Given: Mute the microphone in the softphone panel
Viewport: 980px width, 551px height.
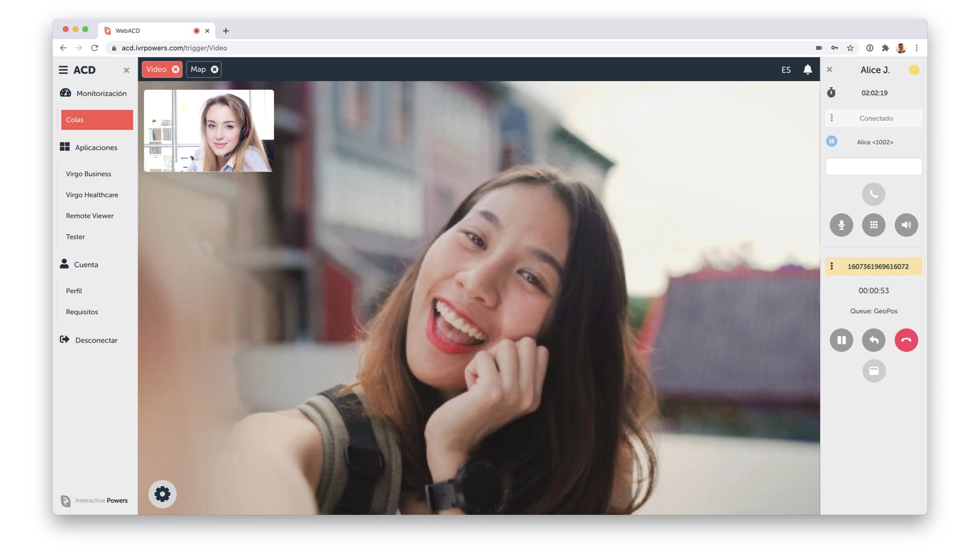Looking at the screenshot, I should pyautogui.click(x=841, y=225).
